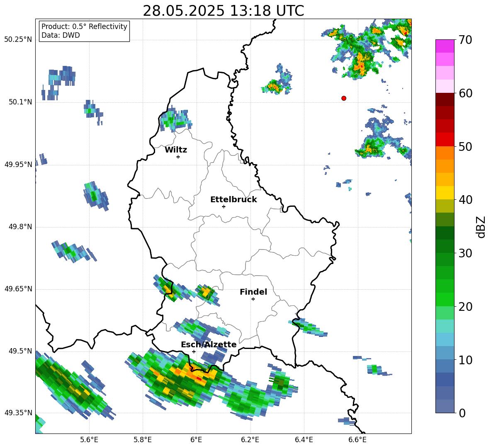The height and width of the screenshot is (448, 491).
Task: Click the 60 colorbar tick label
Action: 465,93
